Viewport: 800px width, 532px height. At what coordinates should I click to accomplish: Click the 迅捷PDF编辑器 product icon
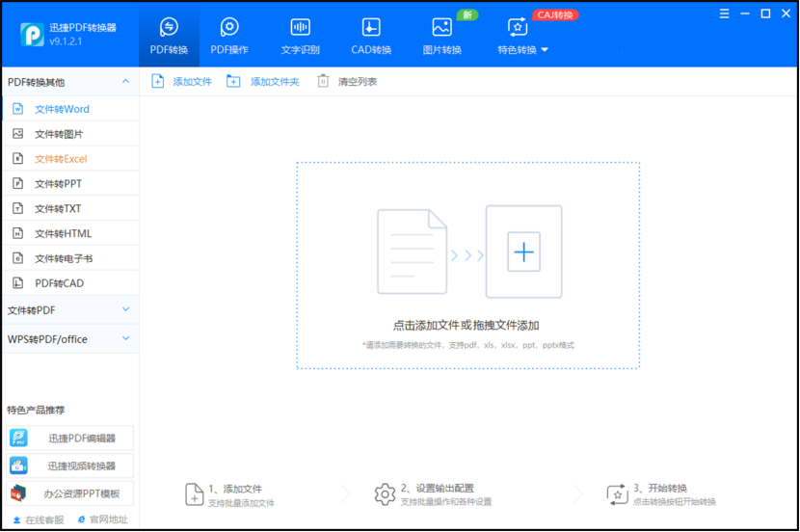[x=19, y=439]
